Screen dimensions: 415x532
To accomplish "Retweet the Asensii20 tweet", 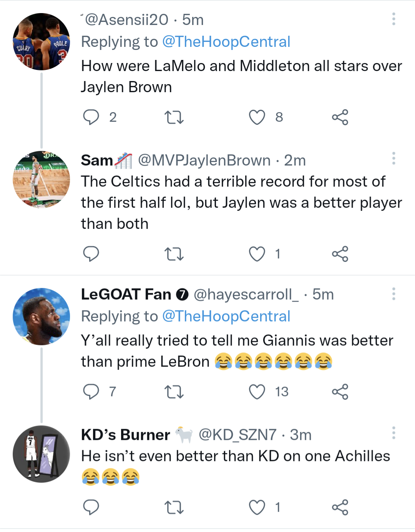I will point(174,117).
